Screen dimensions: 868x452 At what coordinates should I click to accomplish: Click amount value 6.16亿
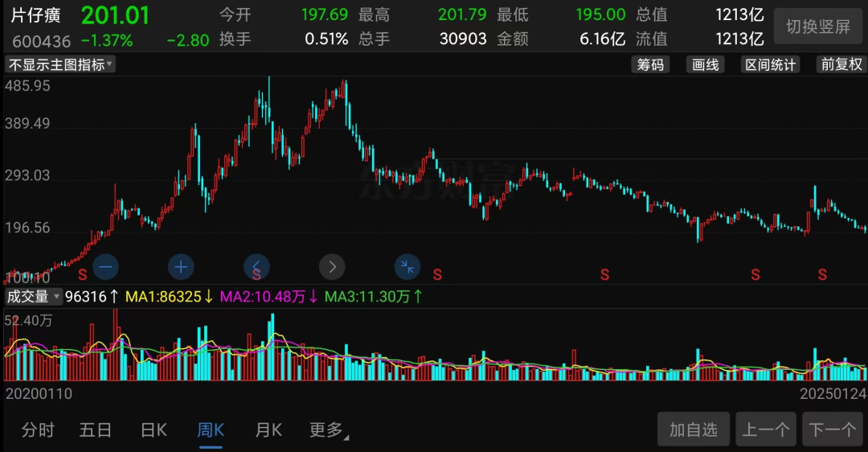tap(602, 39)
